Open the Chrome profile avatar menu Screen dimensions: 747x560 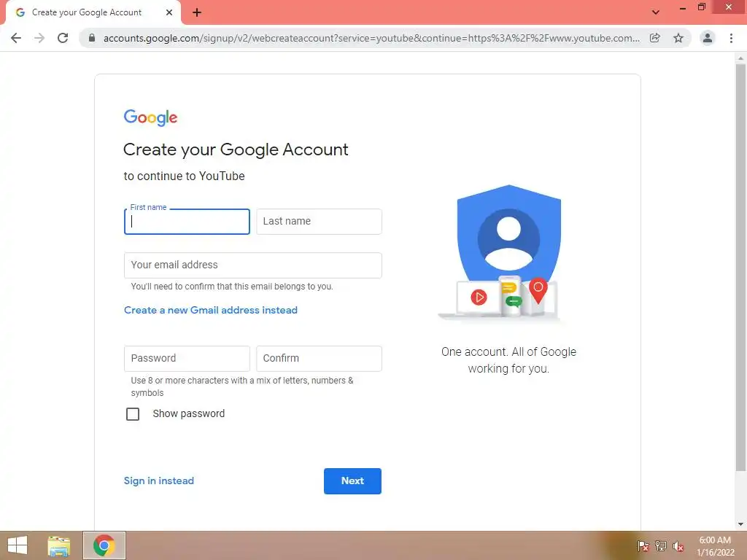(708, 38)
